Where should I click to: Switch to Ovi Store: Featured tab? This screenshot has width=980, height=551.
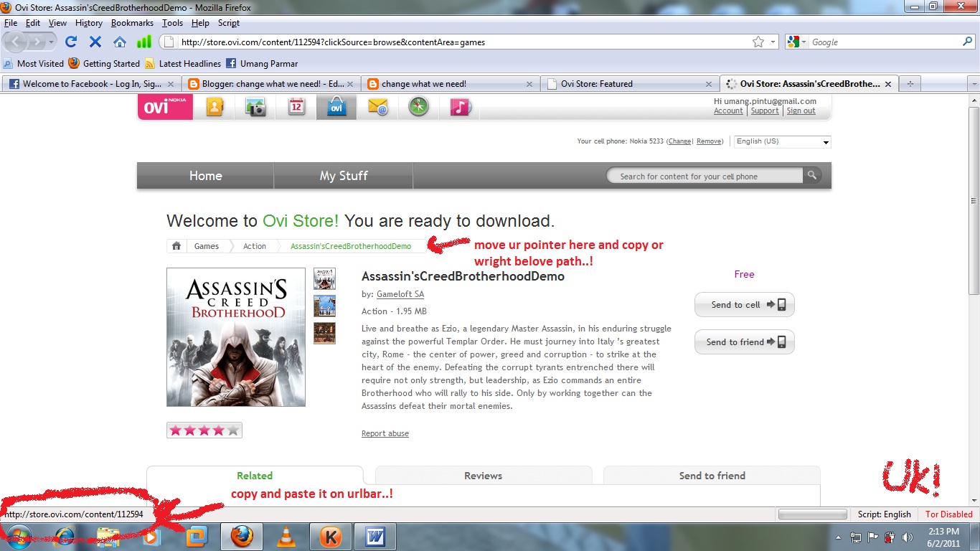point(629,84)
